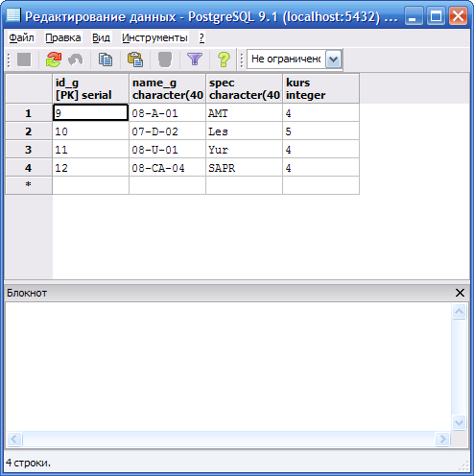
Task: Click the status bar text '4 строки.'
Action: tap(28, 463)
